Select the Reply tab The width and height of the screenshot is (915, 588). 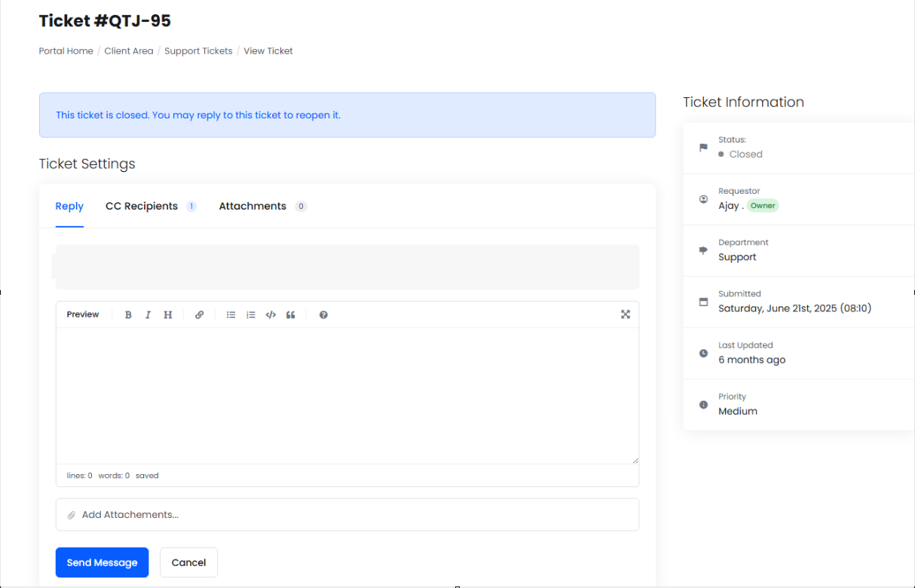point(69,206)
